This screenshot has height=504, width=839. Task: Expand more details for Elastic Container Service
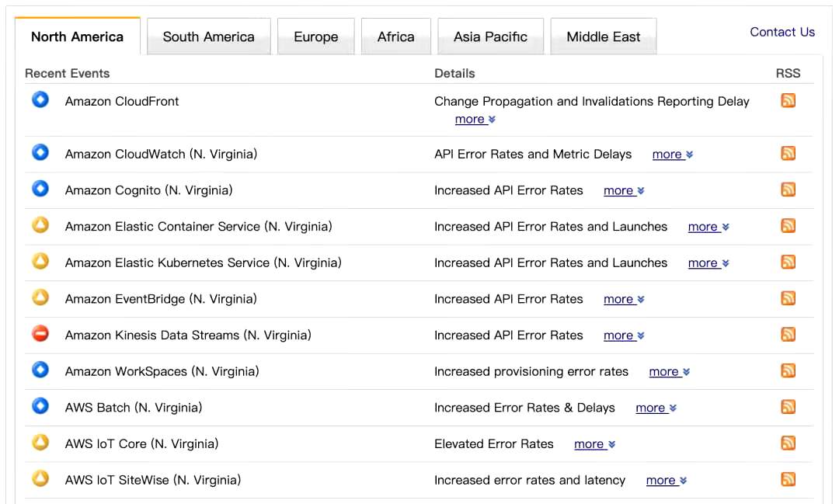coord(708,227)
